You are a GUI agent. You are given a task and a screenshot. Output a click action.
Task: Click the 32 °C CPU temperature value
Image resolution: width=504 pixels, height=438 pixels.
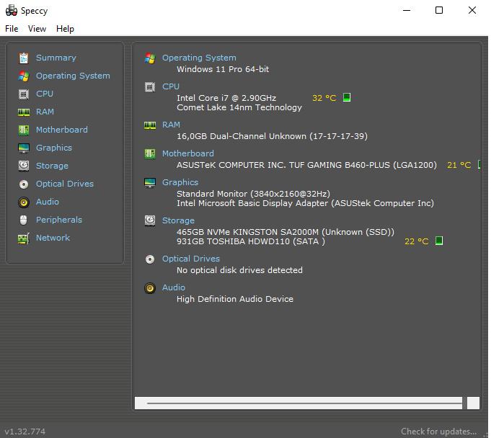(324, 98)
